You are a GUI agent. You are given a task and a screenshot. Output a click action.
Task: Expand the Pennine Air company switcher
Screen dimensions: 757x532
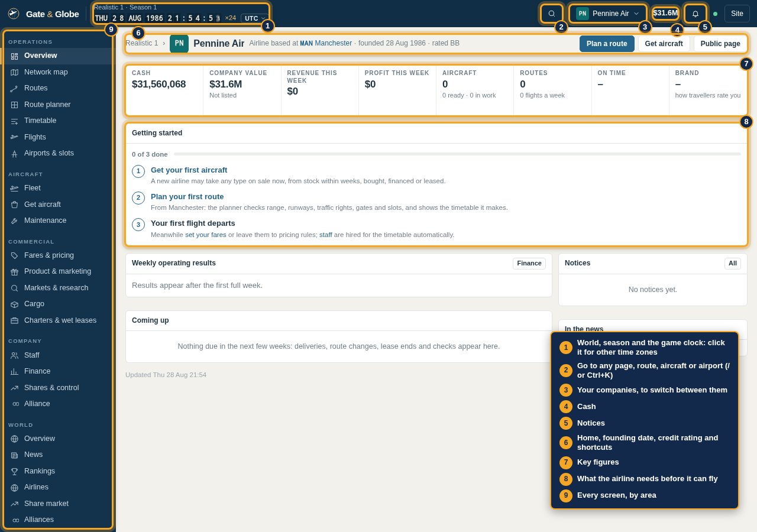coord(608,14)
